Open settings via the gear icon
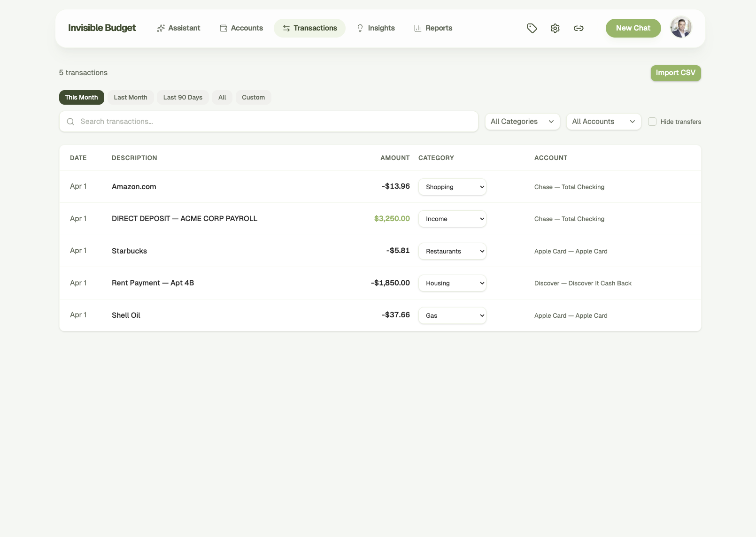 click(555, 28)
